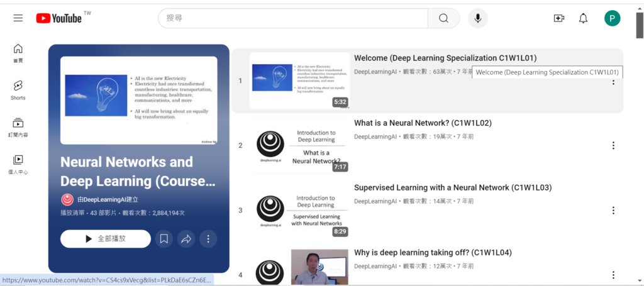This screenshot has height=286, width=644.
Task: Go to Shorts in sidebar
Action: pyautogui.click(x=18, y=90)
